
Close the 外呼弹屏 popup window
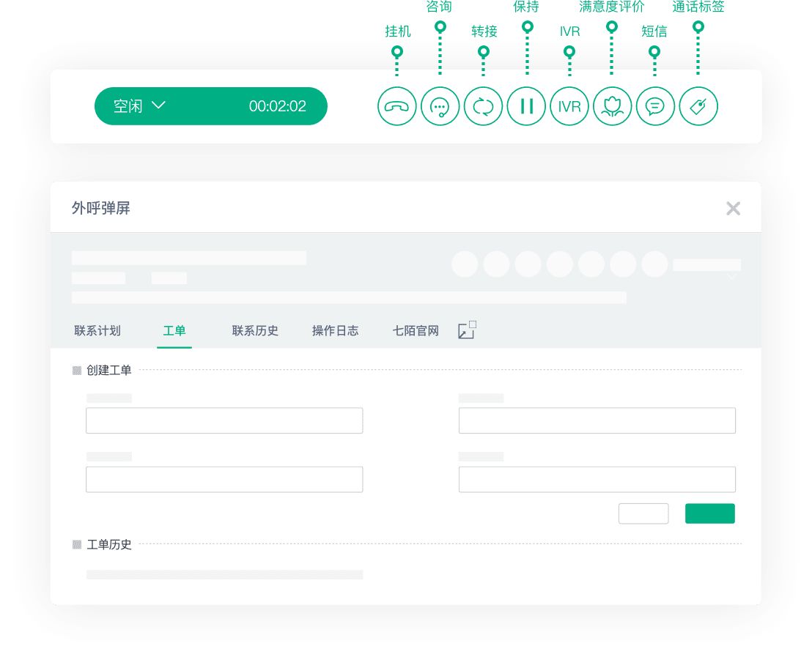(x=734, y=209)
